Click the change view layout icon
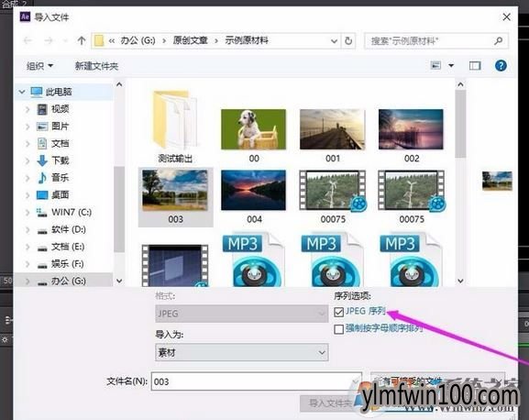This screenshot has height=420, width=529. pos(435,65)
